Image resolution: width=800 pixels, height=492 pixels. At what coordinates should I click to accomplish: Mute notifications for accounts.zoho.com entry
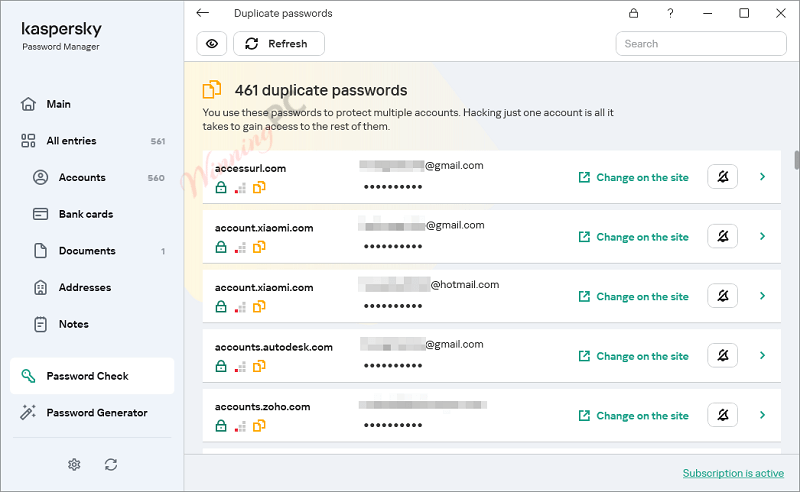(x=722, y=415)
